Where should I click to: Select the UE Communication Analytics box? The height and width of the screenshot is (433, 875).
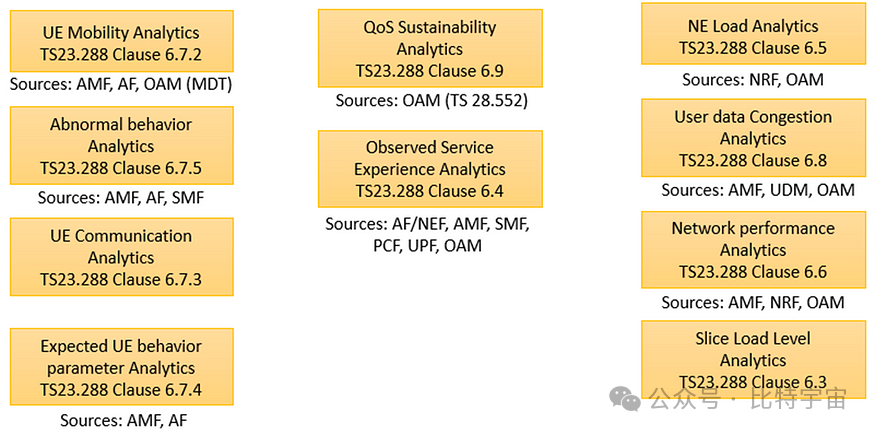[x=121, y=257]
